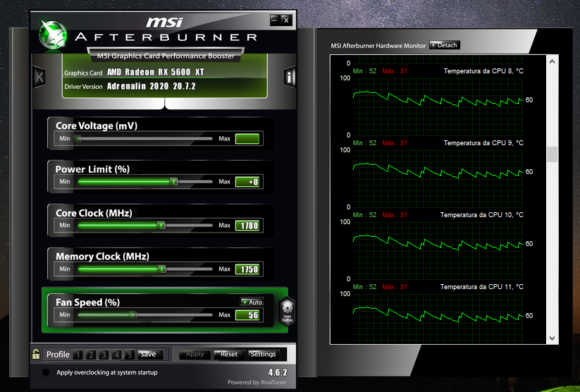The image size is (580, 392).
Task: Click the monitor scrollbar up arrow
Action: pos(552,61)
